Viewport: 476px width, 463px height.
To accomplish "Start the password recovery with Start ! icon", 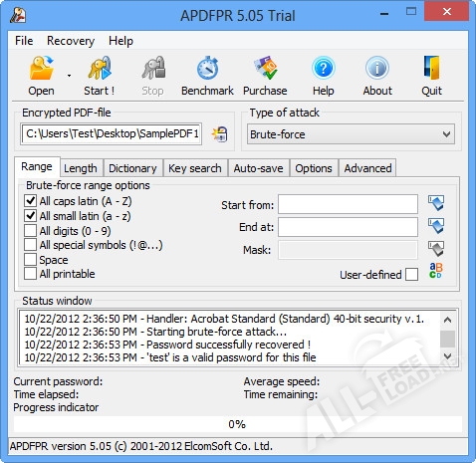I will [x=100, y=69].
